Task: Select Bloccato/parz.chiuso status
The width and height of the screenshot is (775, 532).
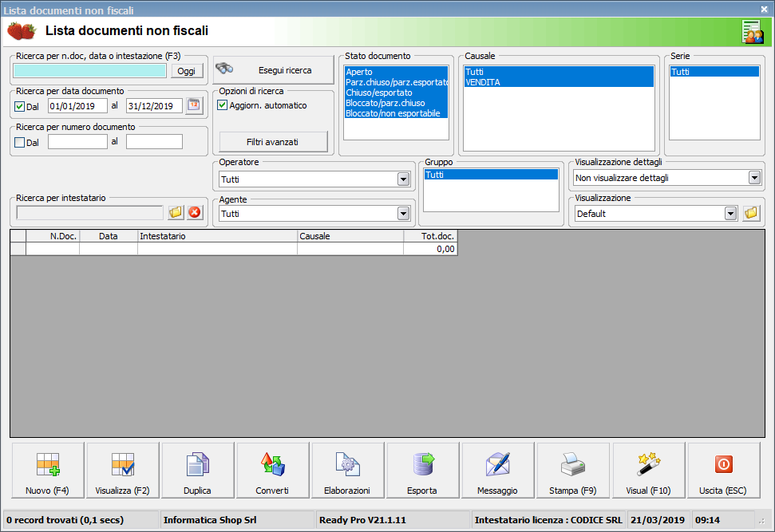Action: [x=397, y=103]
